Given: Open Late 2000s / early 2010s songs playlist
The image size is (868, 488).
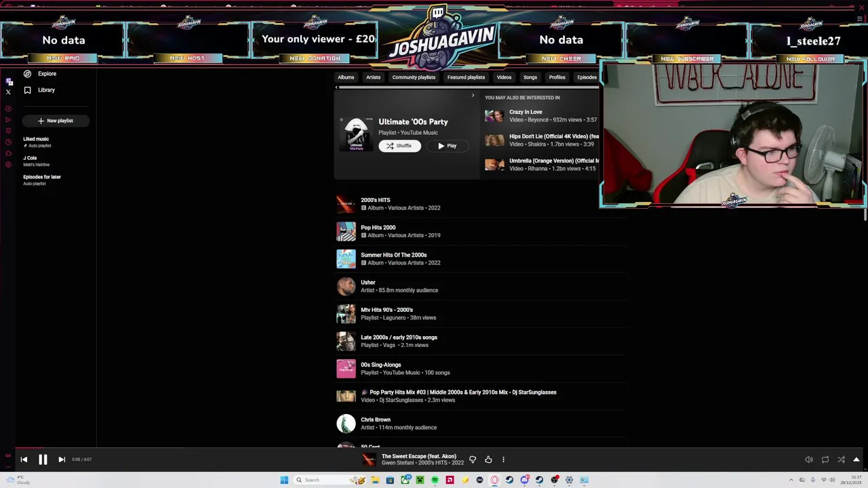Looking at the screenshot, I should pyautogui.click(x=481, y=341).
